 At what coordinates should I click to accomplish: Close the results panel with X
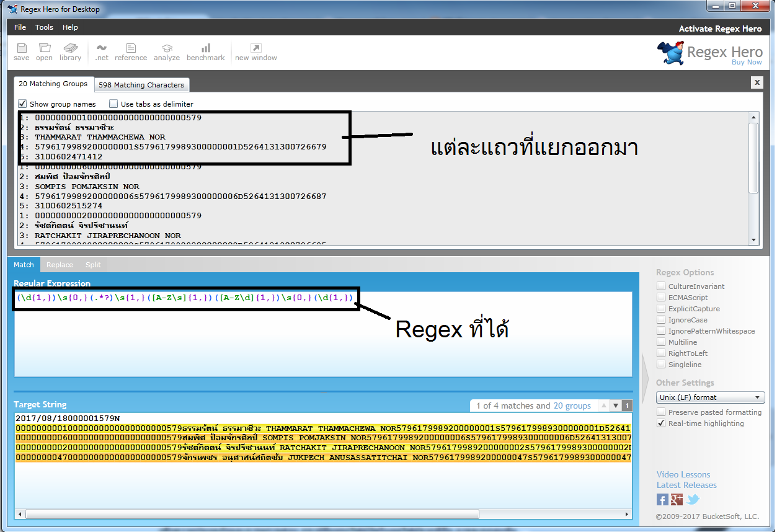click(x=757, y=82)
